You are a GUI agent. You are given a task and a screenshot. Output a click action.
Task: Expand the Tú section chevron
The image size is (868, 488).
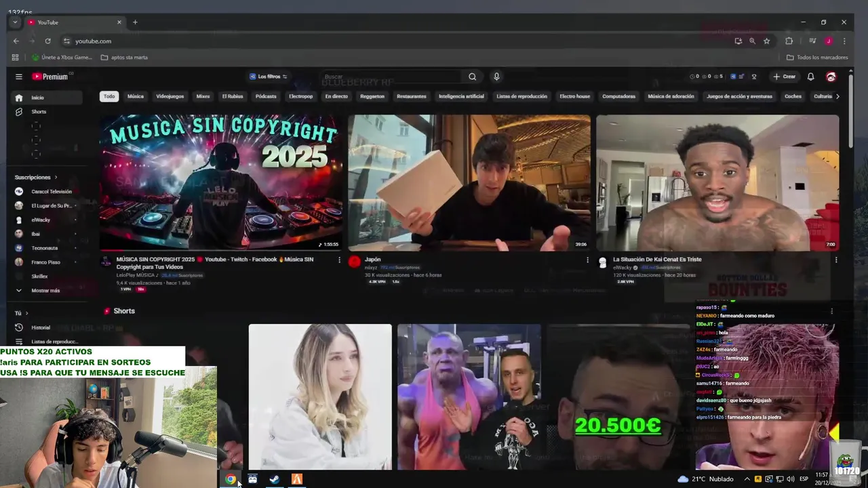(x=26, y=313)
